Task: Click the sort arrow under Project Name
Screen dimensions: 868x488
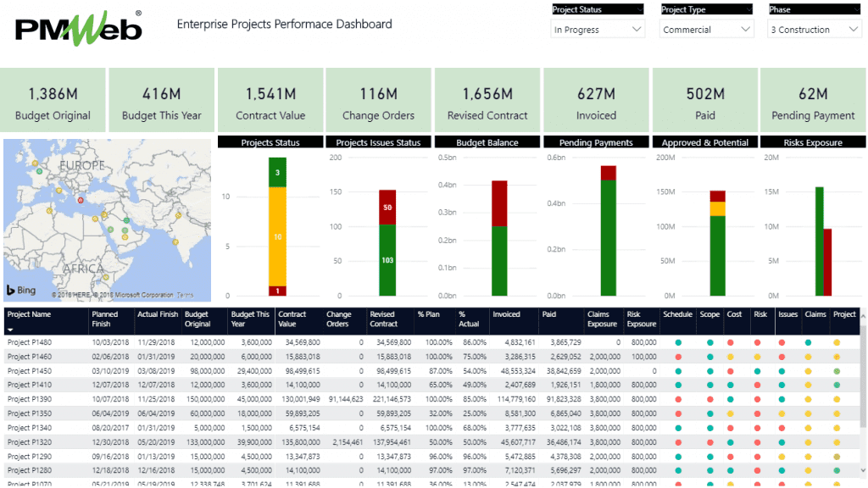Action: click(x=11, y=330)
